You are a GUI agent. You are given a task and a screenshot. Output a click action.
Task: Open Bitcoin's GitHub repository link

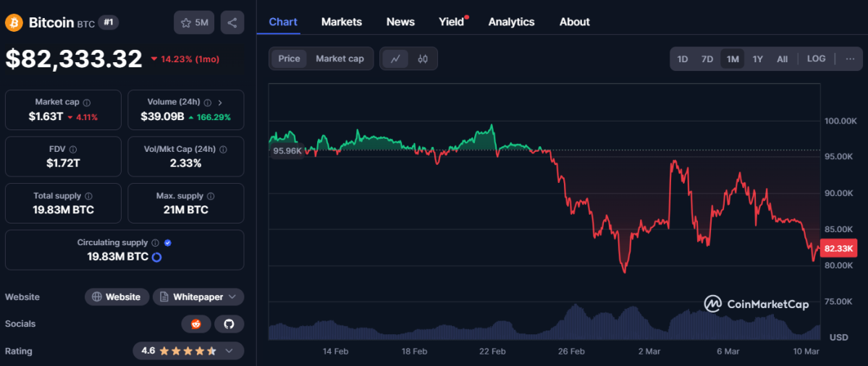pyautogui.click(x=229, y=324)
